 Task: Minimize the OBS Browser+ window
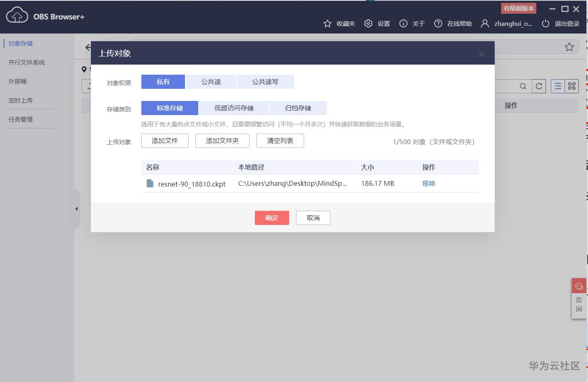552,9
